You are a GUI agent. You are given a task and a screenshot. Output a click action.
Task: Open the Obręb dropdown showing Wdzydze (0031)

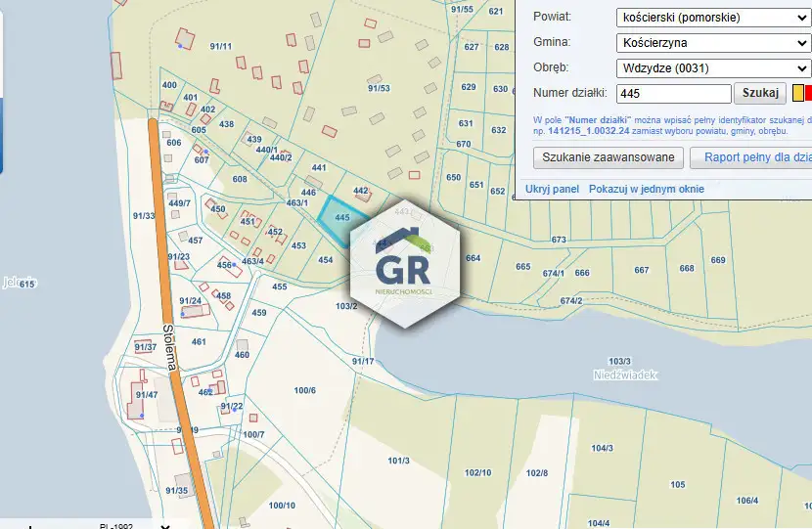pyautogui.click(x=712, y=68)
